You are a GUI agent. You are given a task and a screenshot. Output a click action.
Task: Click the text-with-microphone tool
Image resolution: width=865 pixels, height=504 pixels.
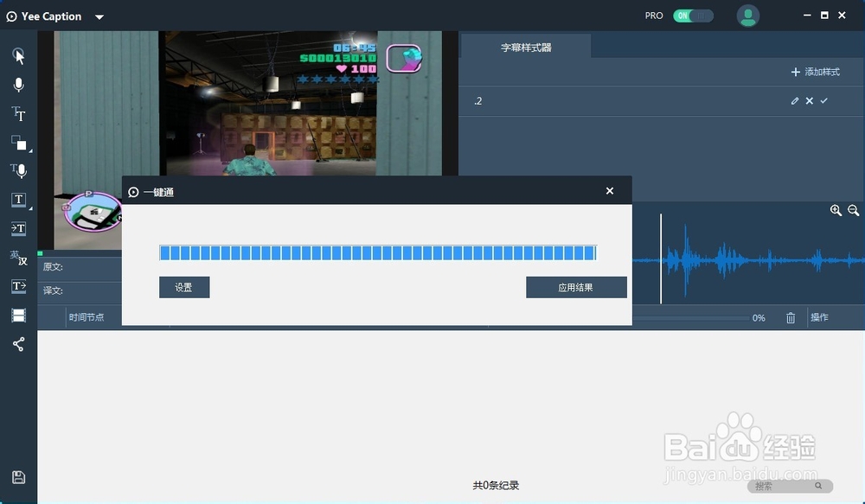click(19, 171)
